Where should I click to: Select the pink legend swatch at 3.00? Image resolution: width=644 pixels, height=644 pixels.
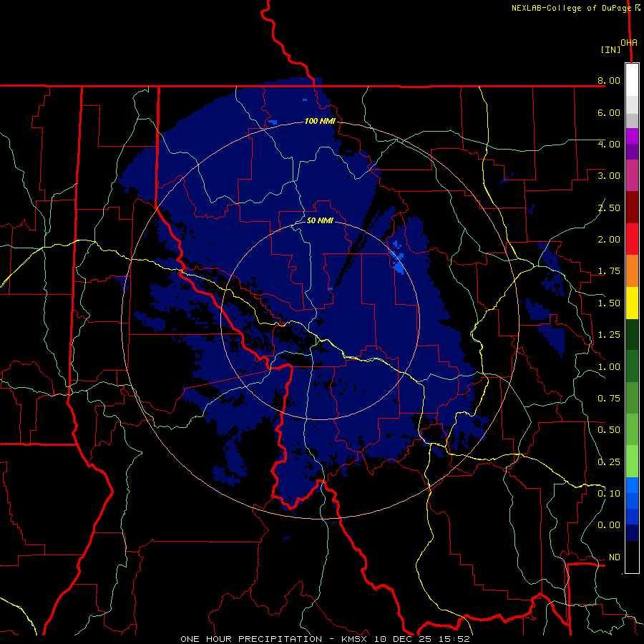click(x=632, y=175)
